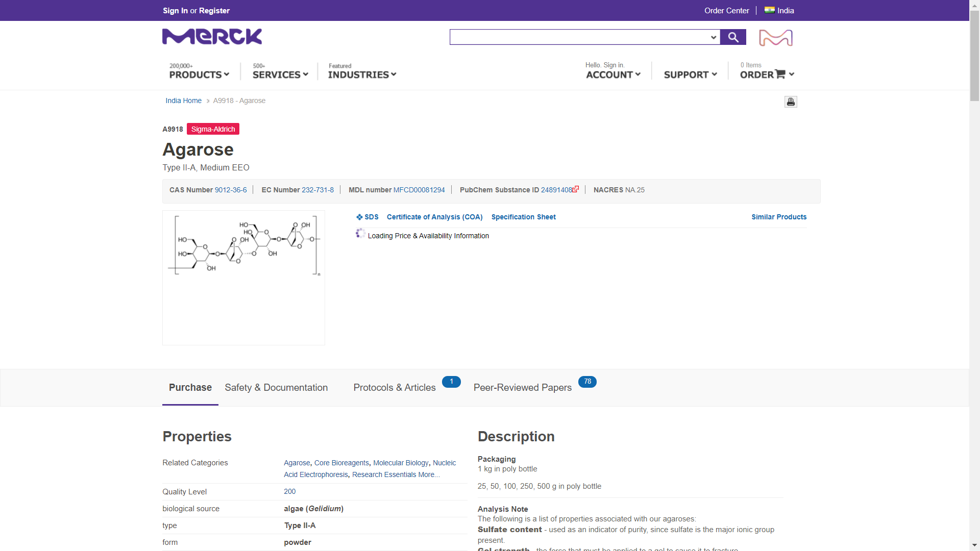This screenshot has width=980, height=551.
Task: Click the Molecular Biology category link
Action: (x=401, y=463)
